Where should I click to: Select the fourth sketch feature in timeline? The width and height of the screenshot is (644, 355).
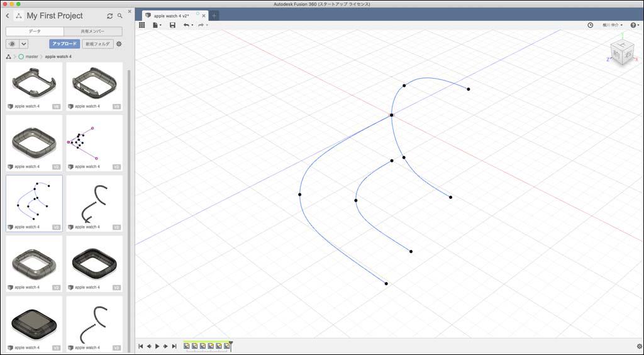[x=211, y=346]
